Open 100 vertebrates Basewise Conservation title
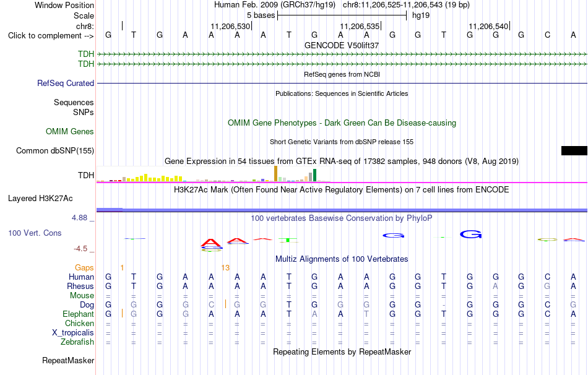Viewport: 588px width, 375px height. (x=342, y=218)
